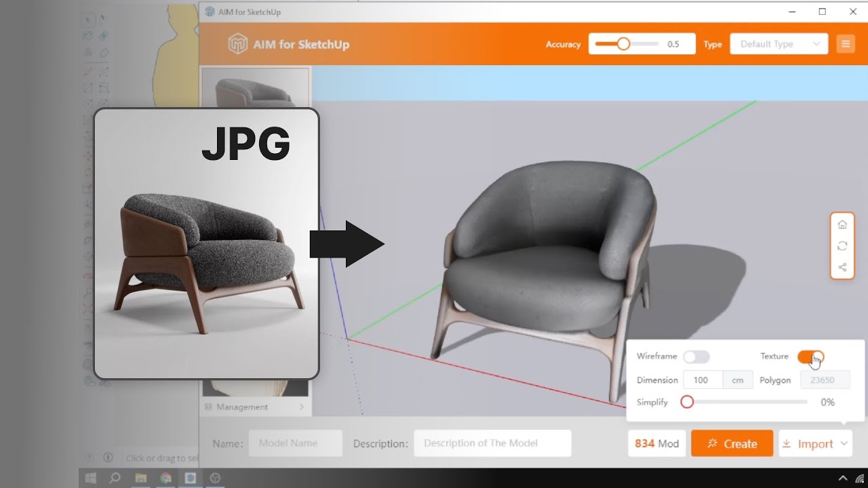The width and height of the screenshot is (868, 488).
Task: Open File Explorer from the taskbar
Action: click(140, 479)
